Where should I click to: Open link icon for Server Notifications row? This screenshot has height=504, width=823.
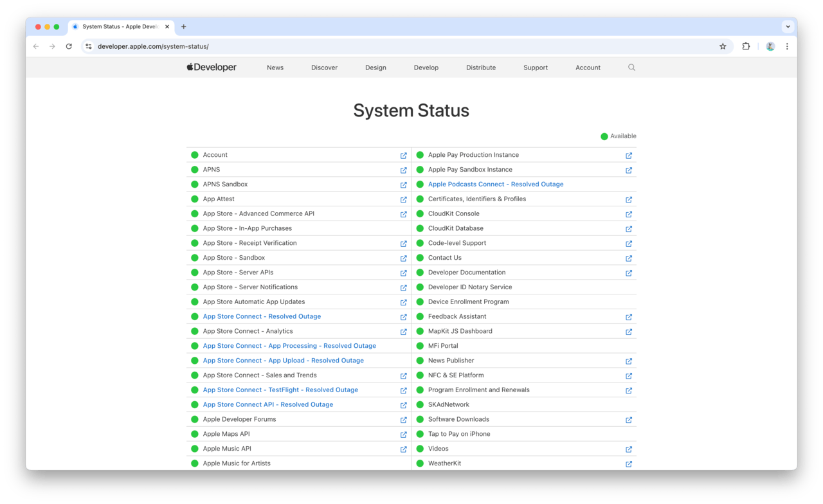[403, 288]
